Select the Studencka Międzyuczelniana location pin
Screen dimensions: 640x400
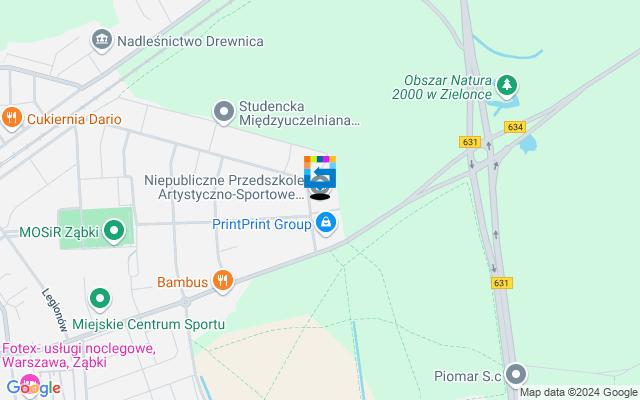[224, 112]
